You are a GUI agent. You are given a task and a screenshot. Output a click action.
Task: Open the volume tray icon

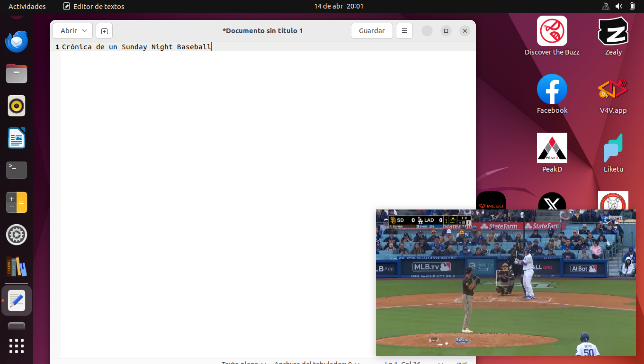click(x=619, y=6)
